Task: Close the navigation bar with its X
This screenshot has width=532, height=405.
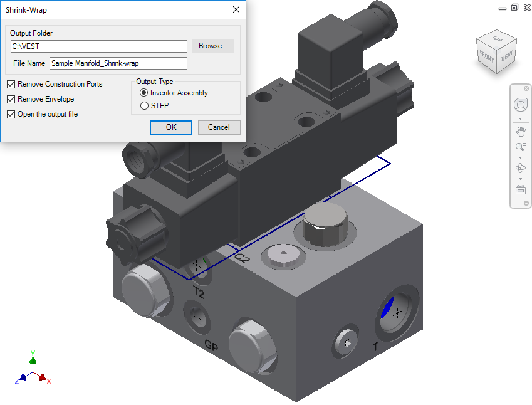Action: click(526, 90)
